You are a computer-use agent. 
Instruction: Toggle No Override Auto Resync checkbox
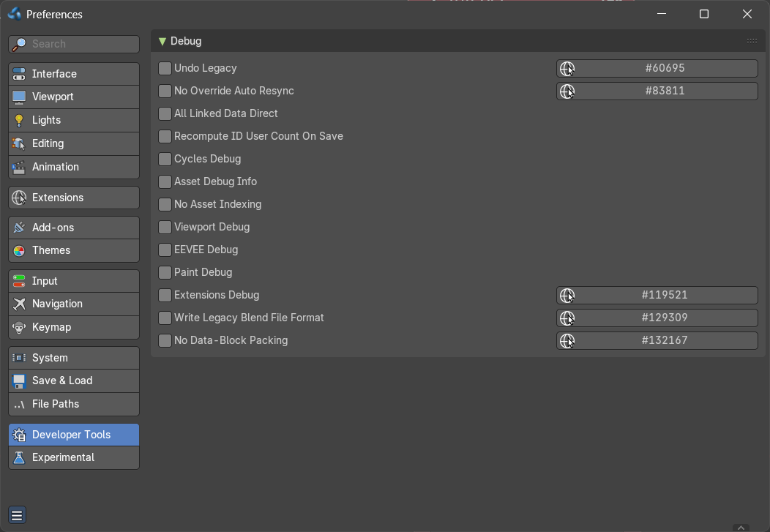tap(165, 91)
